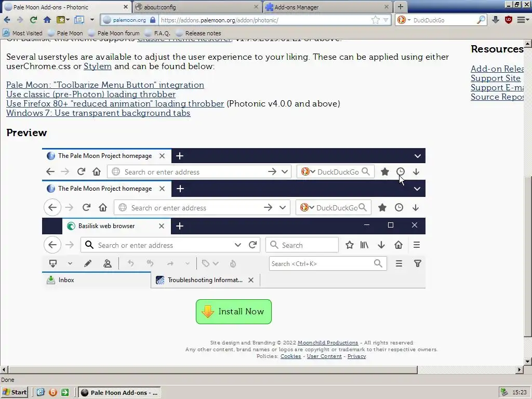Close the Pale Moon Add-ons - Photonic tab
532x399 pixels.
125,7
